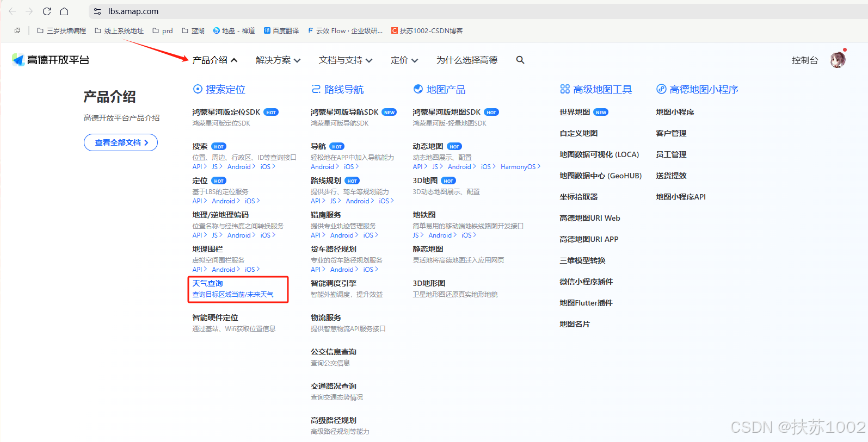
Task: Open the 送货提效 item
Action: coord(671,176)
